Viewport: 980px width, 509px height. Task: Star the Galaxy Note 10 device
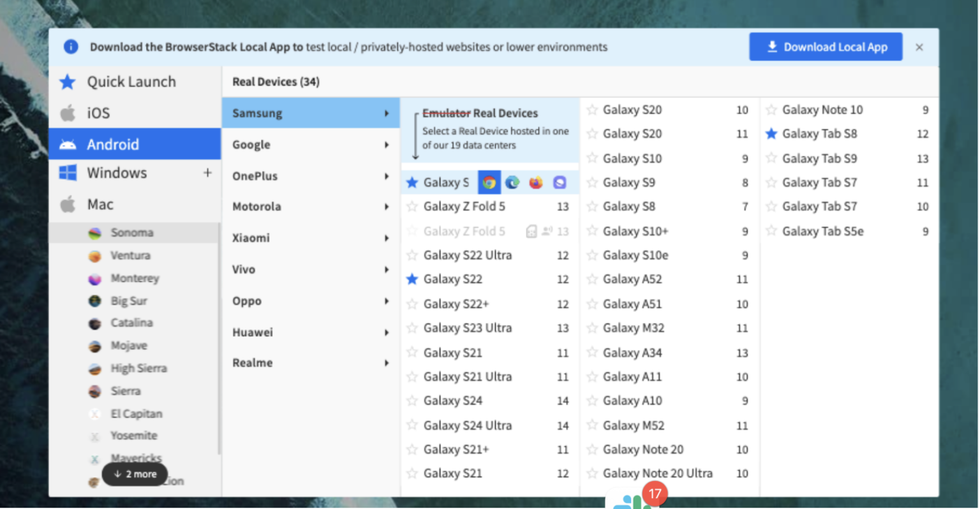[x=771, y=110]
